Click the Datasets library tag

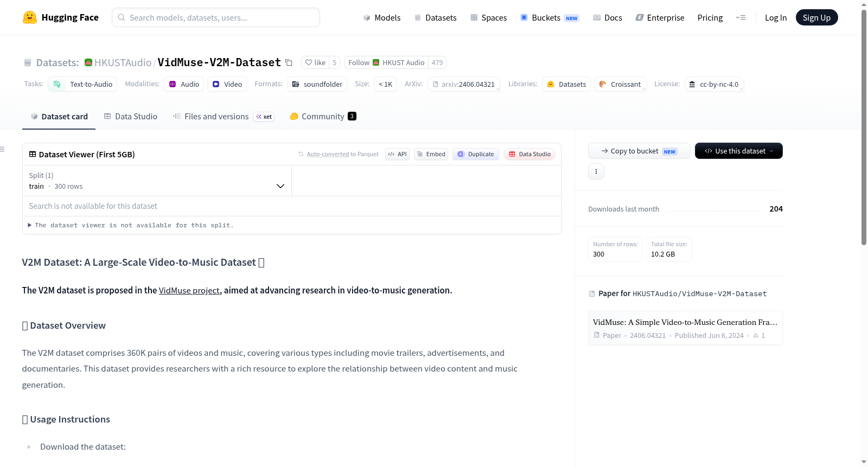(x=566, y=84)
